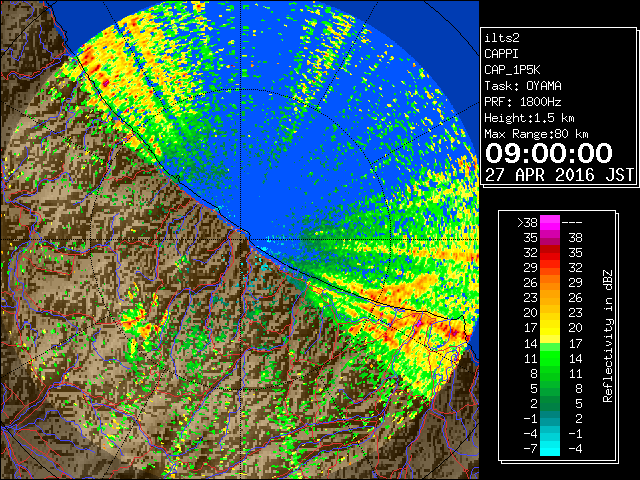Click the 'Reflectivity in dBZ' axis label
The width and height of the screenshot is (640, 480).
(608, 336)
